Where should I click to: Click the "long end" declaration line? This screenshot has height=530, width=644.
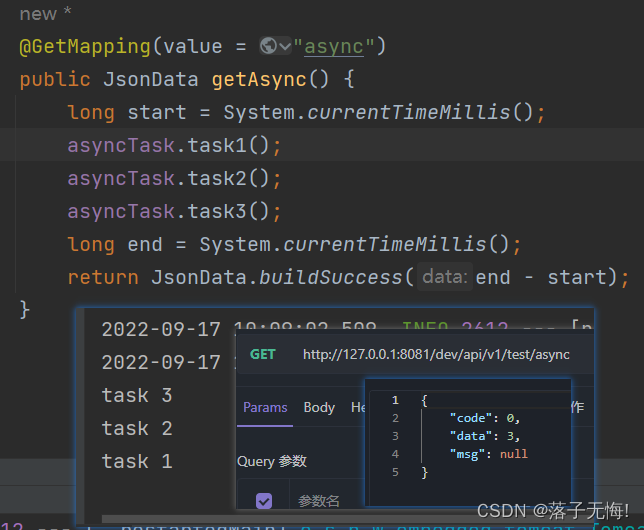click(x=294, y=244)
